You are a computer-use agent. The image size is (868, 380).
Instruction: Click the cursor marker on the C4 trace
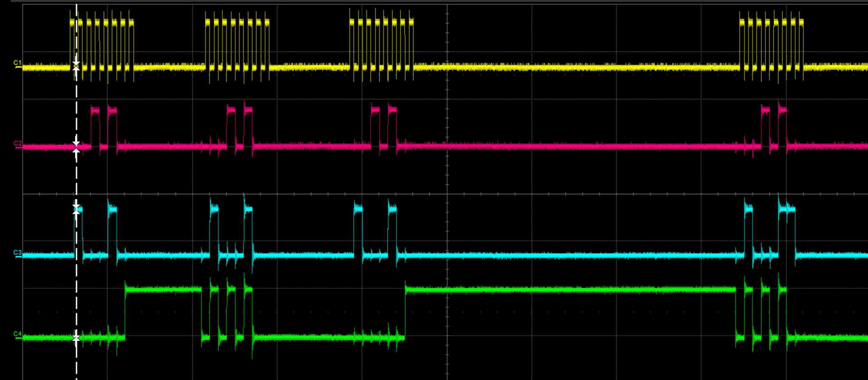coord(76,338)
